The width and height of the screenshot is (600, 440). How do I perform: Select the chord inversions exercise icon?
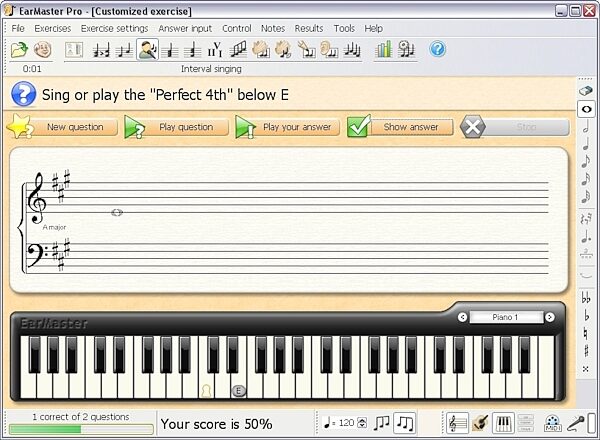pyautogui.click(x=192, y=50)
